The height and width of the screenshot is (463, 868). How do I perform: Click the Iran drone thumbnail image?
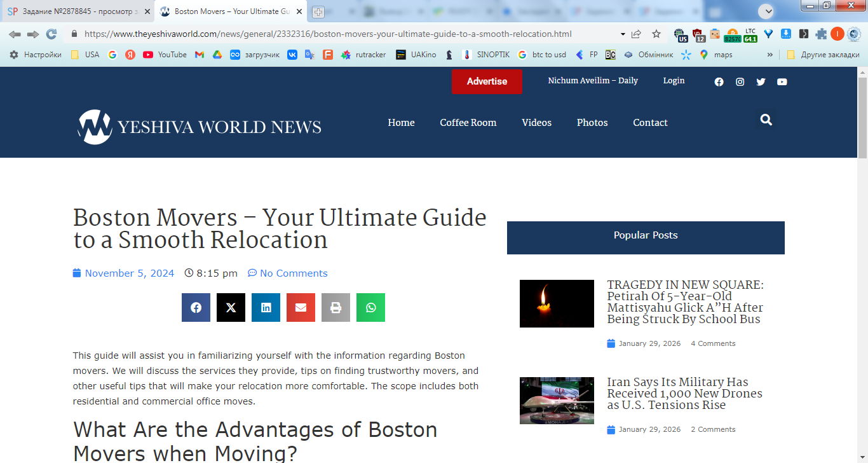coord(557,401)
